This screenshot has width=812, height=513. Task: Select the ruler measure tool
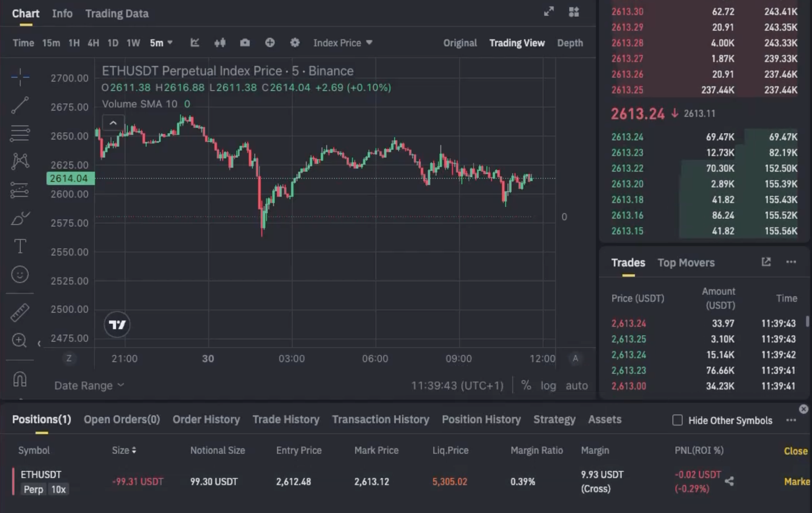pyautogui.click(x=20, y=312)
